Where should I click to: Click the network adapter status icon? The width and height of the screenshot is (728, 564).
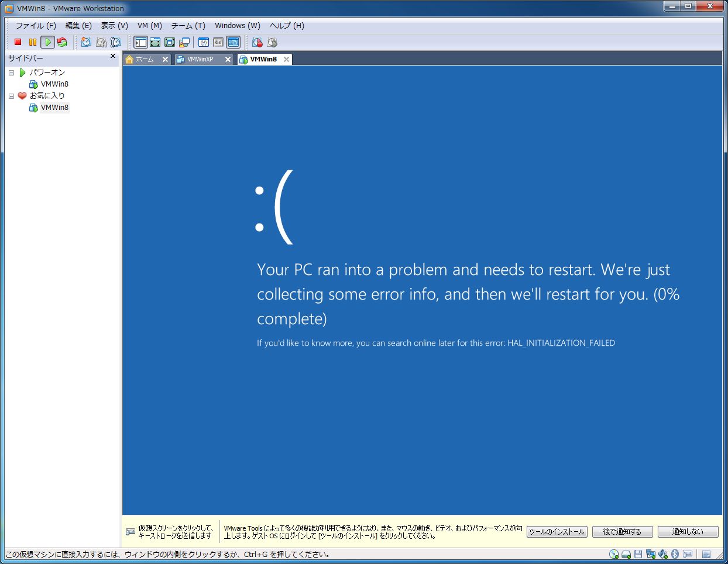[651, 554]
